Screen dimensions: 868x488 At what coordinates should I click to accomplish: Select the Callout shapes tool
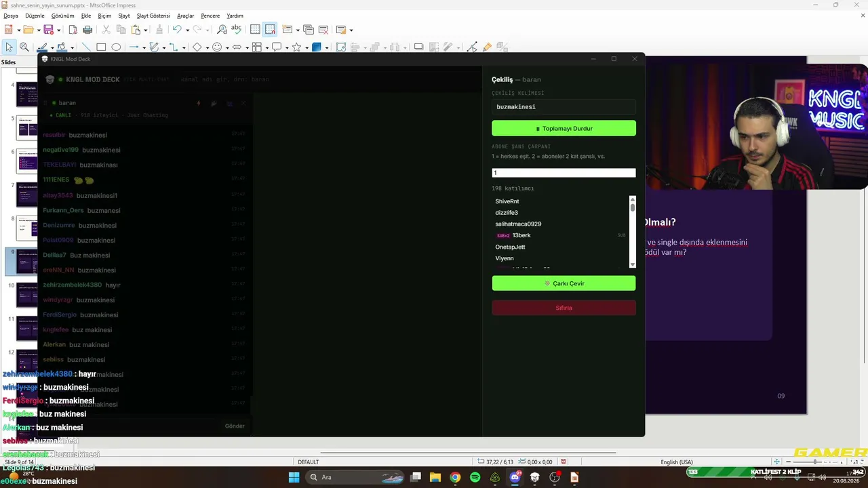coord(277,47)
